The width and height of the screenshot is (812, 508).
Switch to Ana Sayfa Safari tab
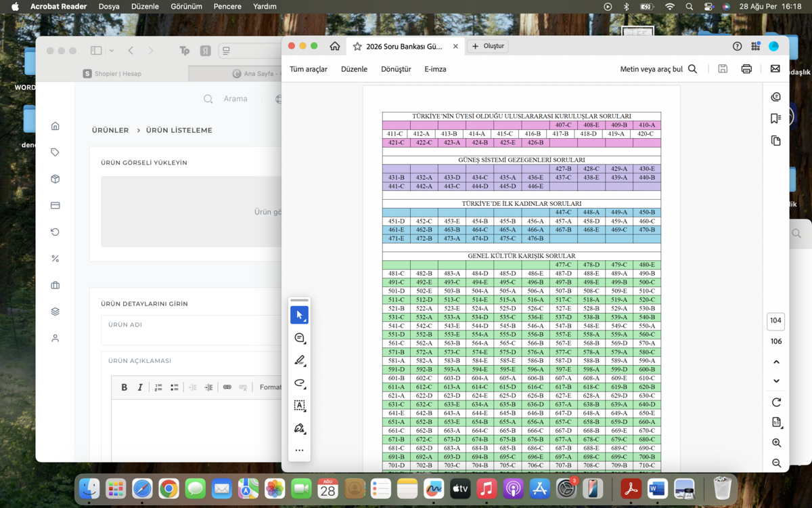tap(235, 73)
